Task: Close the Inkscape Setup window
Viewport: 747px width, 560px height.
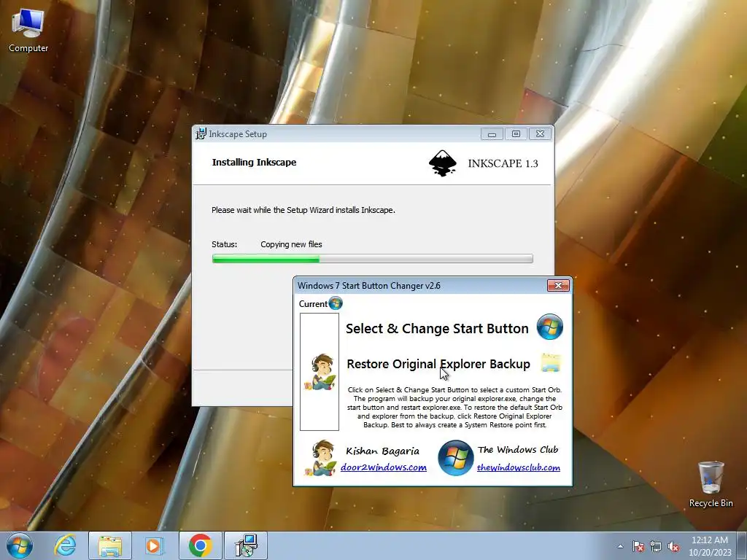Action: coord(540,134)
